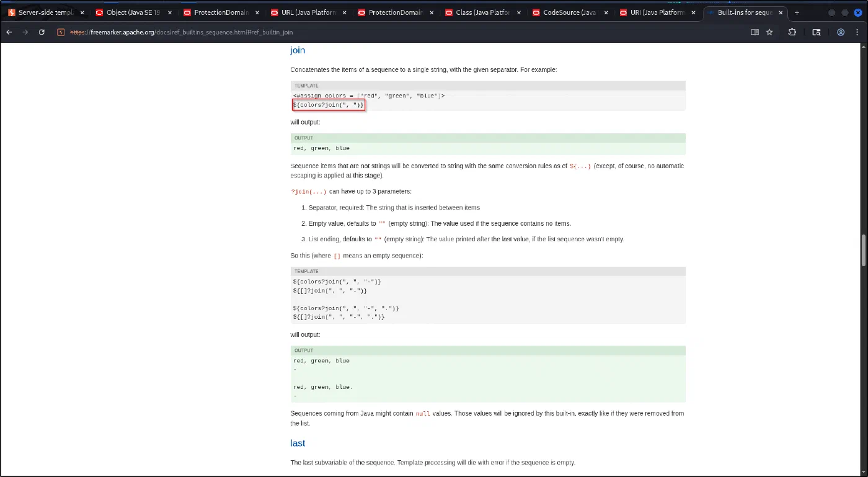Image resolution: width=868 pixels, height=477 pixels.
Task: Bookmark this page with the star
Action: coord(769,32)
